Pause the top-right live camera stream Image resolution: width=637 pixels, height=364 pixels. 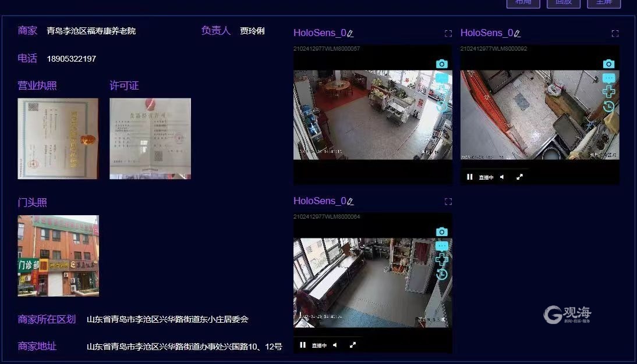(x=469, y=177)
